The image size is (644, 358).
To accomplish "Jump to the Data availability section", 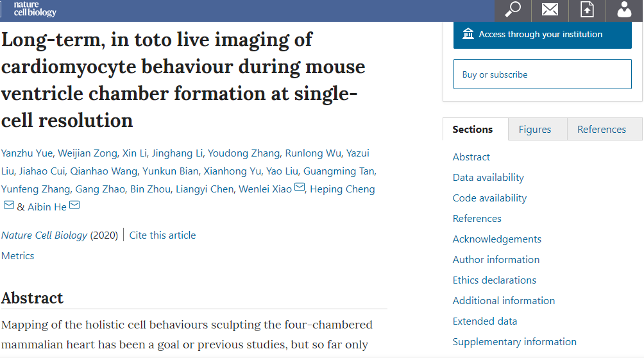I will coord(488,177).
